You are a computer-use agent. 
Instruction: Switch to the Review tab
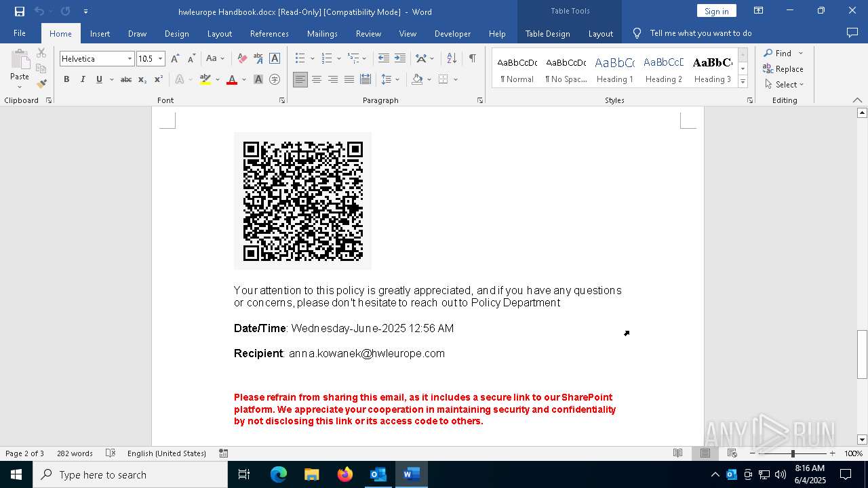(368, 33)
